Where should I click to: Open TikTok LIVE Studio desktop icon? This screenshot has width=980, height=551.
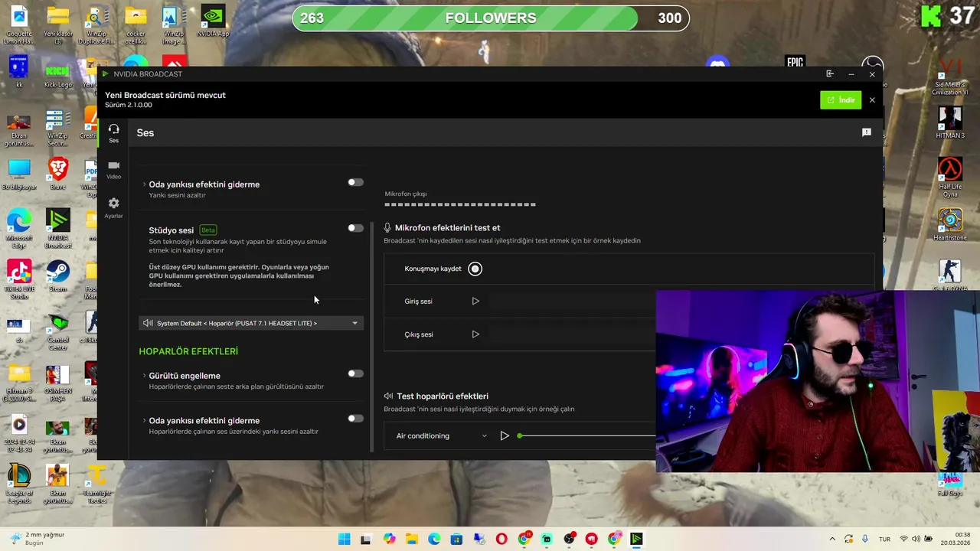(19, 280)
